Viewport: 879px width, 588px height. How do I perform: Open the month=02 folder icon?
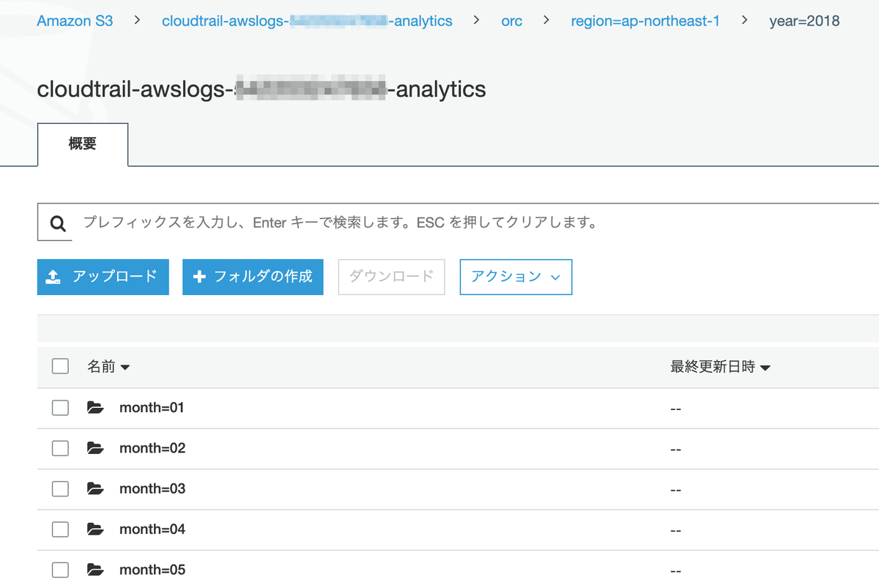(x=95, y=448)
